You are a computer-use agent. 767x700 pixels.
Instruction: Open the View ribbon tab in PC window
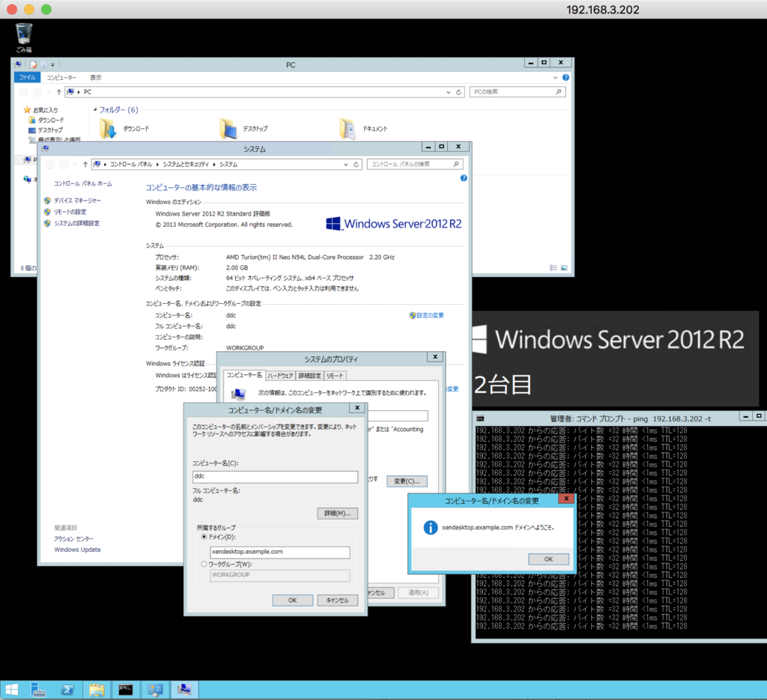click(x=95, y=77)
